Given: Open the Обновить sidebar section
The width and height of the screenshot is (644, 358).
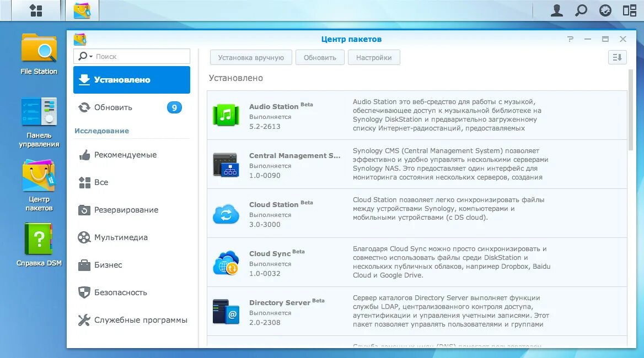Looking at the screenshot, I should tap(132, 107).
